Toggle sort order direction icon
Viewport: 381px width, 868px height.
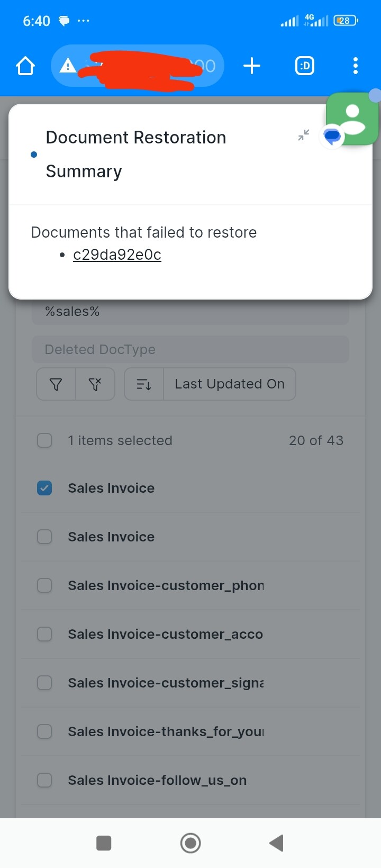[144, 384]
